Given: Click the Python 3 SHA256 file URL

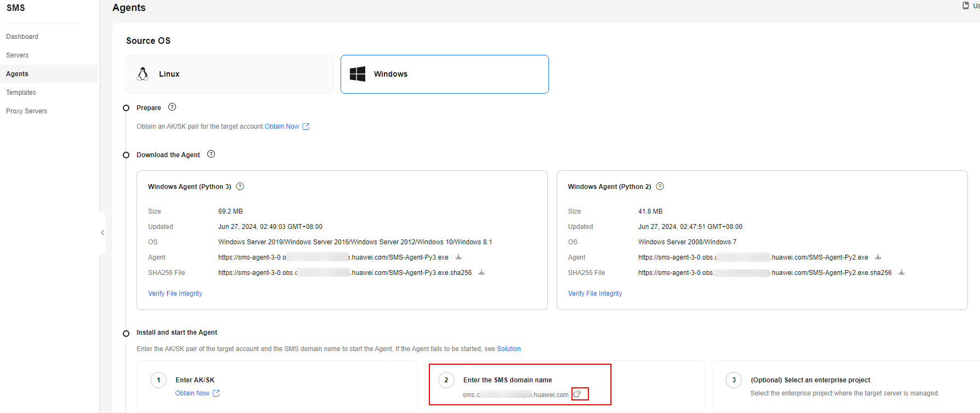Looking at the screenshot, I should pos(345,273).
